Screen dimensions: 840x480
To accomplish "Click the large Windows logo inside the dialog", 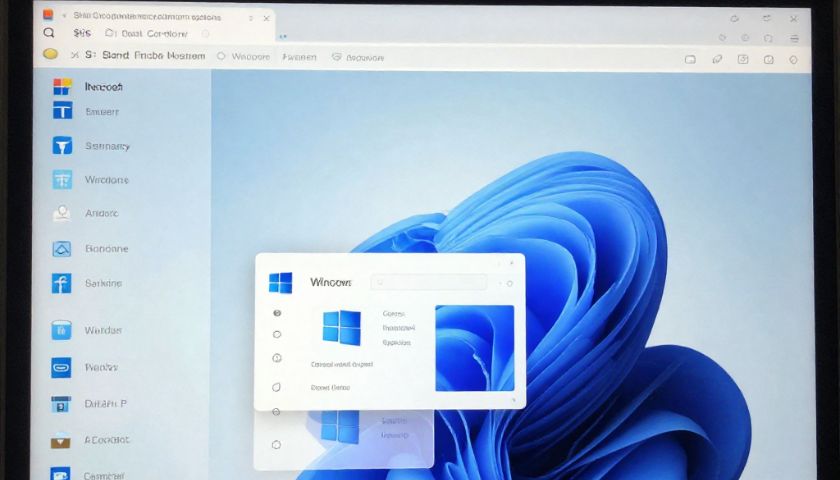I will pyautogui.click(x=342, y=327).
